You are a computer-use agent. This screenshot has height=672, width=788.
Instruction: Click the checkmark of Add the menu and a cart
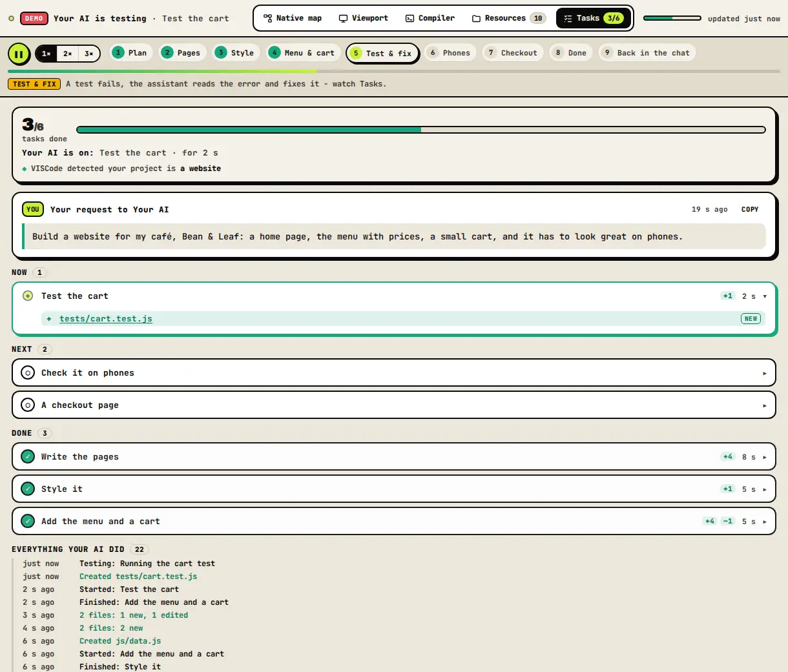click(x=28, y=521)
